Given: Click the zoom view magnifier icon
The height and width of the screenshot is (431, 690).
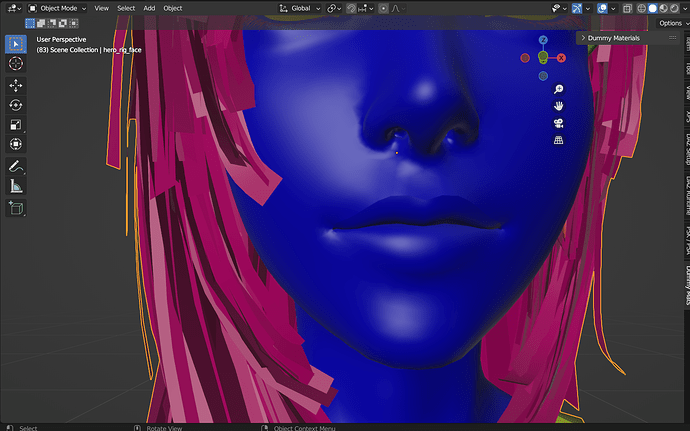Looking at the screenshot, I should (x=558, y=89).
